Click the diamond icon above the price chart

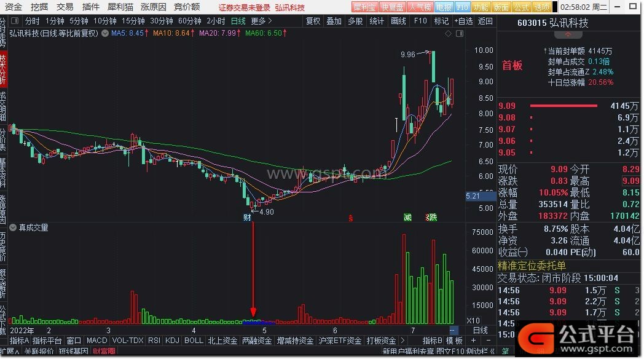tap(448, 33)
